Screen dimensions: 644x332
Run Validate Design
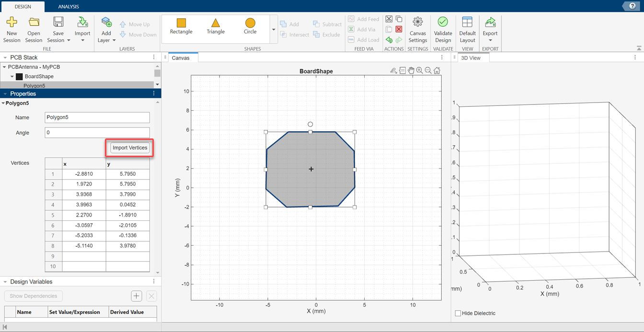point(443,28)
